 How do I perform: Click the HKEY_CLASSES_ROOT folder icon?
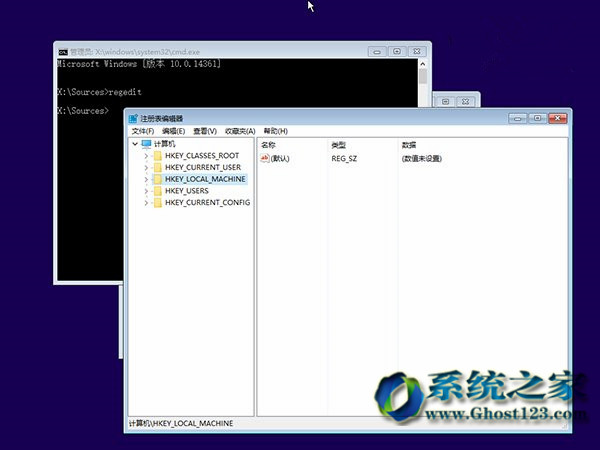(x=158, y=156)
